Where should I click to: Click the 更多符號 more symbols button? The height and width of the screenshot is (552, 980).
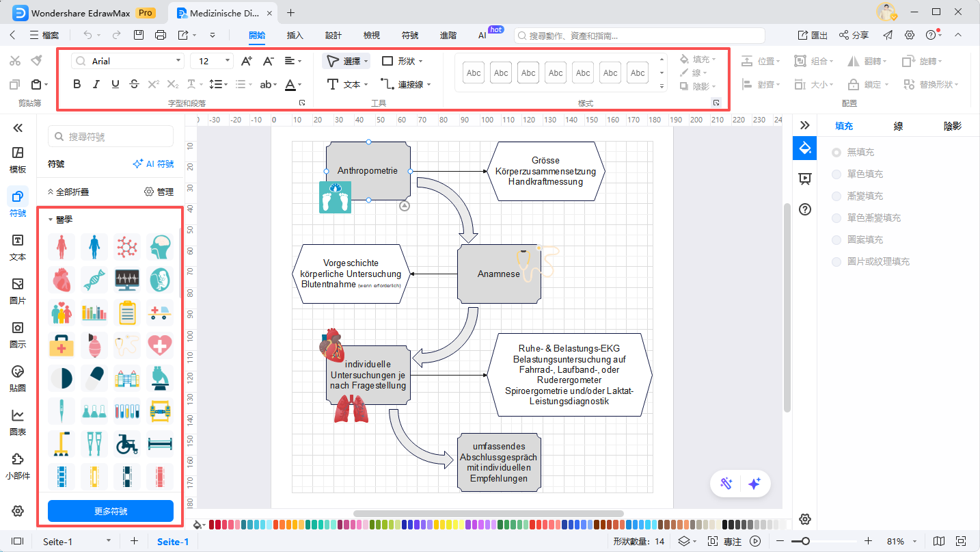click(111, 511)
